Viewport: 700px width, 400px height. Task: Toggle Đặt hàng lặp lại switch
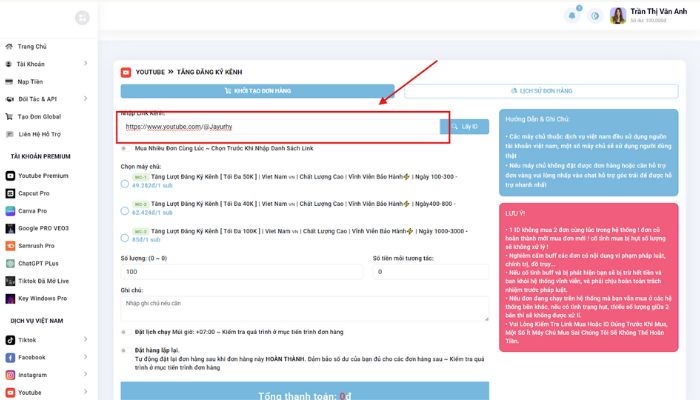pyautogui.click(x=126, y=350)
